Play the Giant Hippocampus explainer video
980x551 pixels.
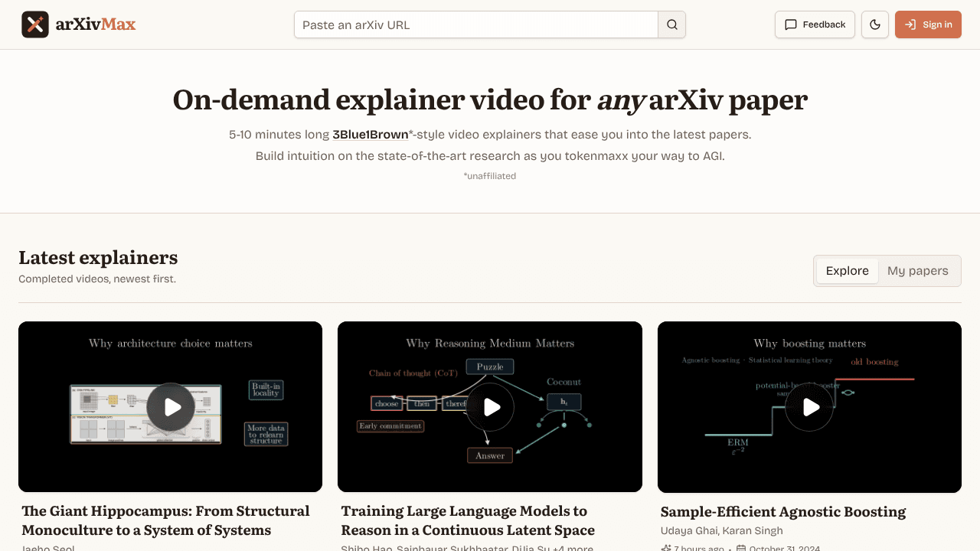point(171,407)
